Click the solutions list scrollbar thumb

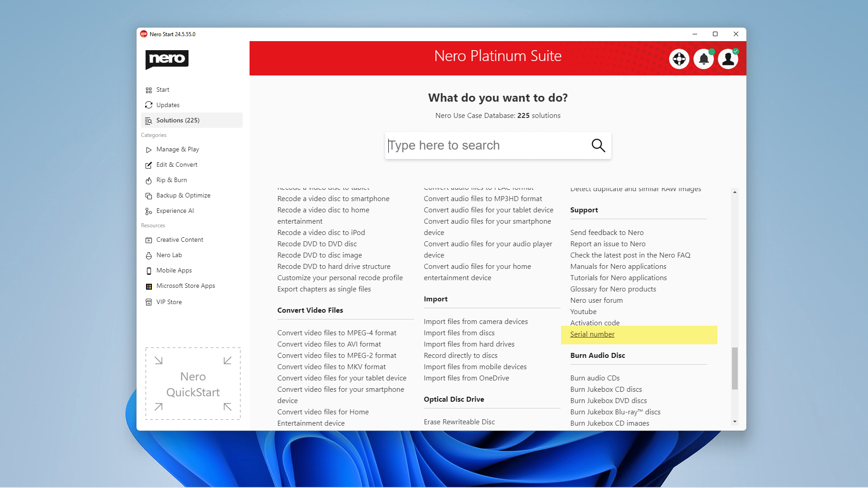coord(735,368)
